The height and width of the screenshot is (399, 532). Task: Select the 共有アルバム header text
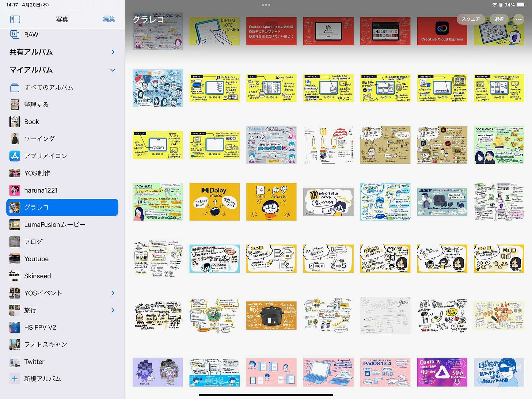pos(31,52)
